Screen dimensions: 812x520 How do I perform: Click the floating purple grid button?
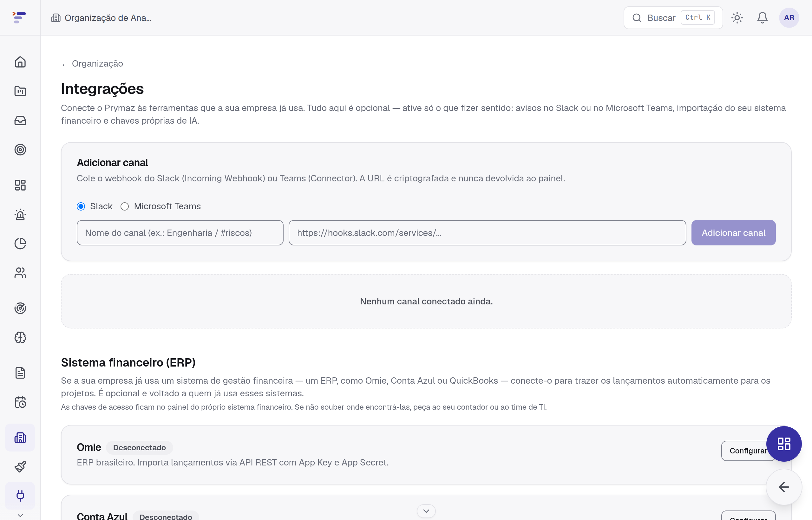pos(784,444)
